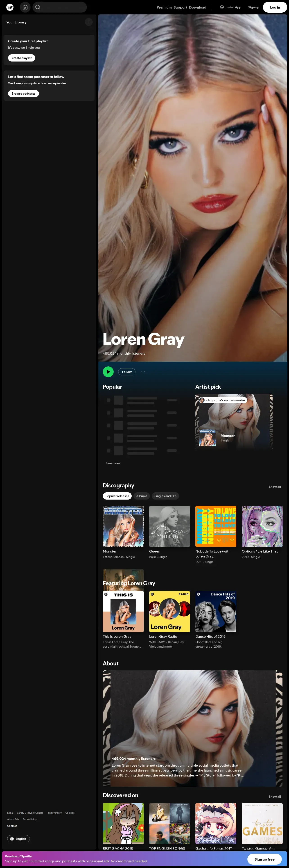The height and width of the screenshot is (868, 289).
Task: Focus the search input field
Action: 60,7
